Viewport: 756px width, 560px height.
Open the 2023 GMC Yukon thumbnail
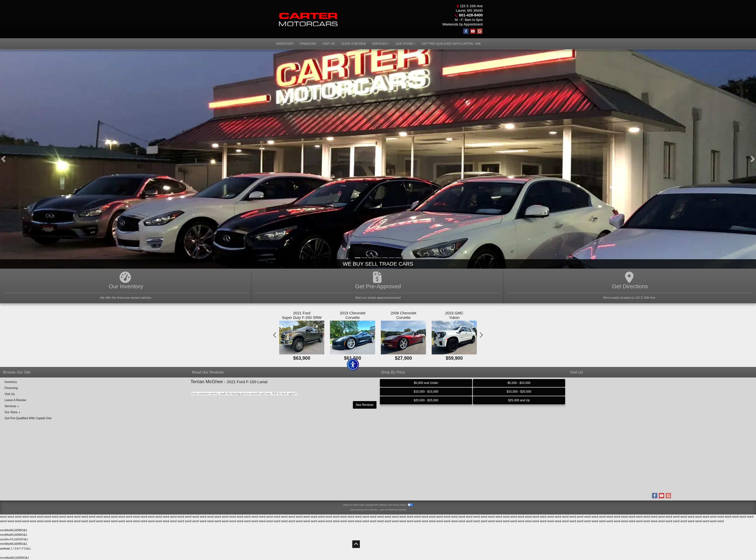pyautogui.click(x=454, y=338)
